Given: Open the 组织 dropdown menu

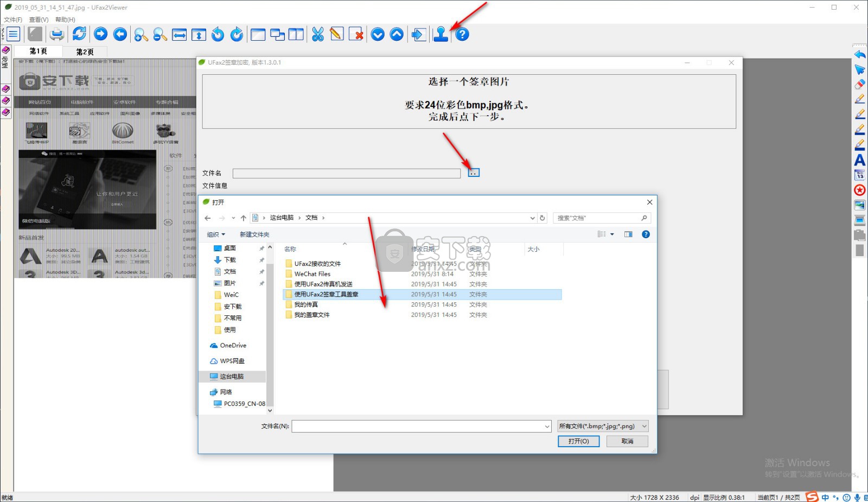Looking at the screenshot, I should [215, 234].
